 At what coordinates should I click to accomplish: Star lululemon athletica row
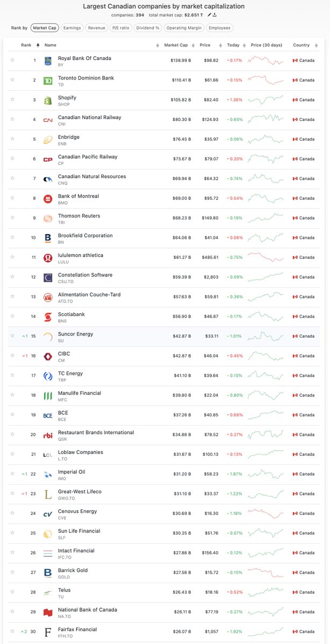(x=12, y=258)
